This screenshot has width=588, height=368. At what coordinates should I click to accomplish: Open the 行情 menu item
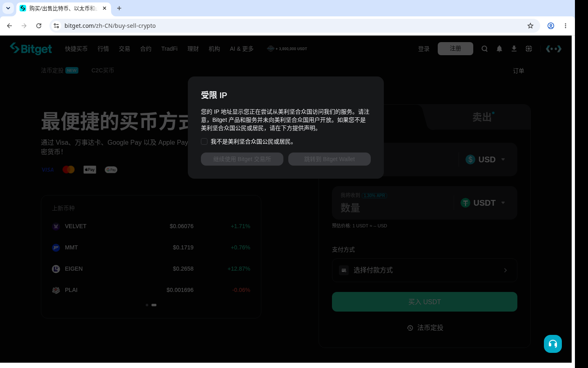pos(103,49)
